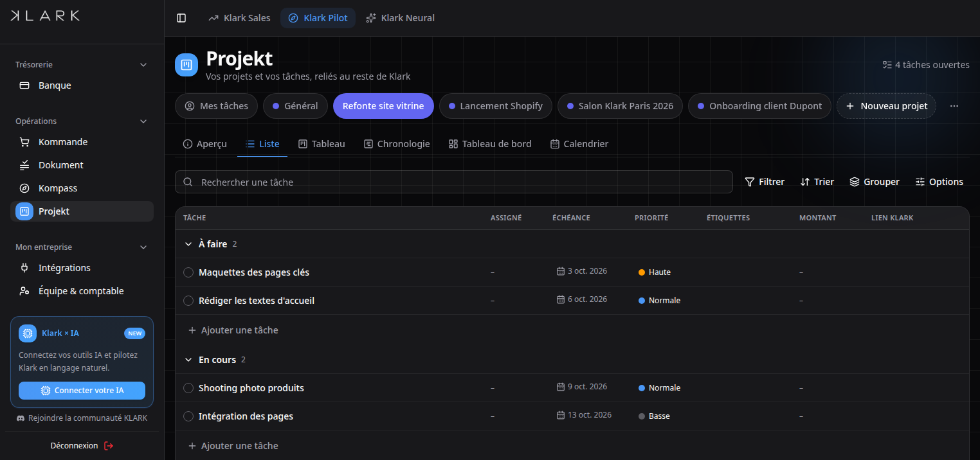This screenshot has width=980, height=460.
Task: Click the blue Projekt header icon
Action: coord(186,65)
